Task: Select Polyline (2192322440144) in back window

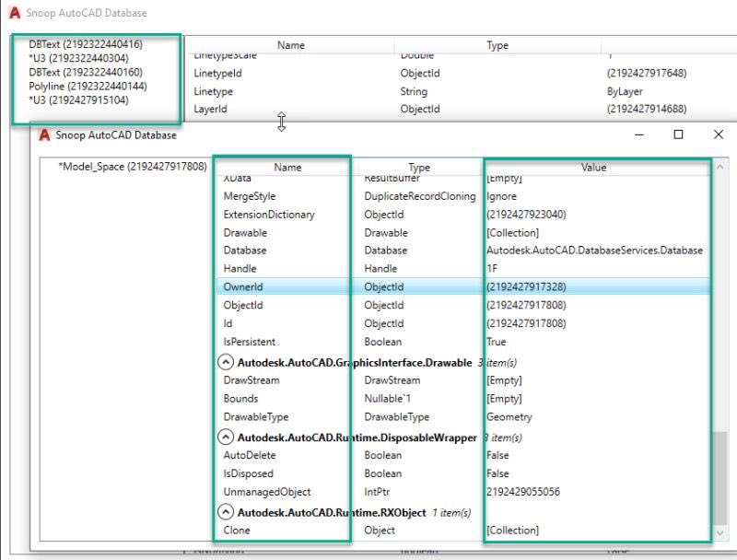Action: point(88,86)
